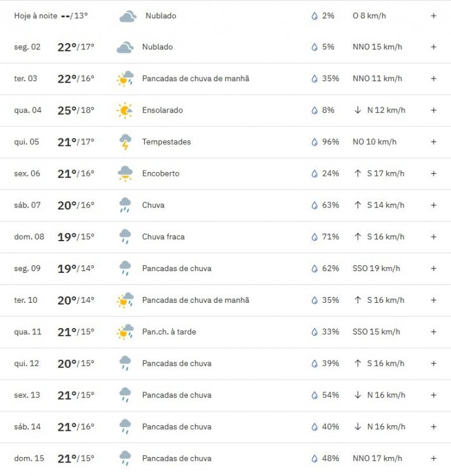Viewport: 451px width, 476px height.
Task: Select the seg. 09 day label
Action: pyautogui.click(x=27, y=268)
